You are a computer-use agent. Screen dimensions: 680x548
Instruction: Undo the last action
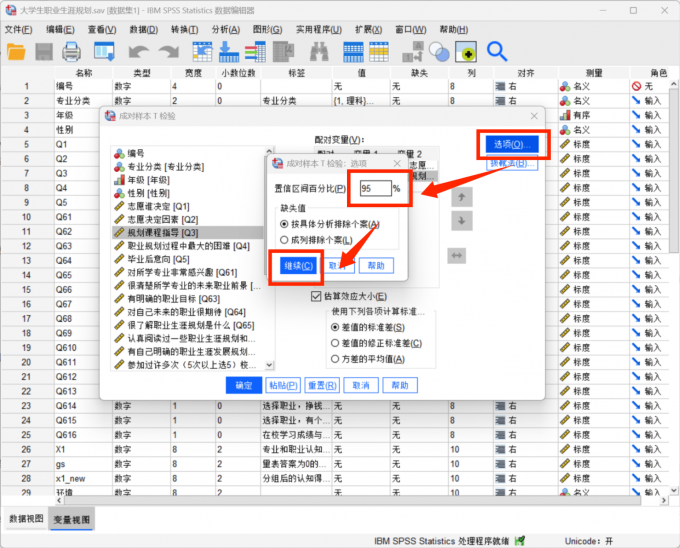coord(138,52)
